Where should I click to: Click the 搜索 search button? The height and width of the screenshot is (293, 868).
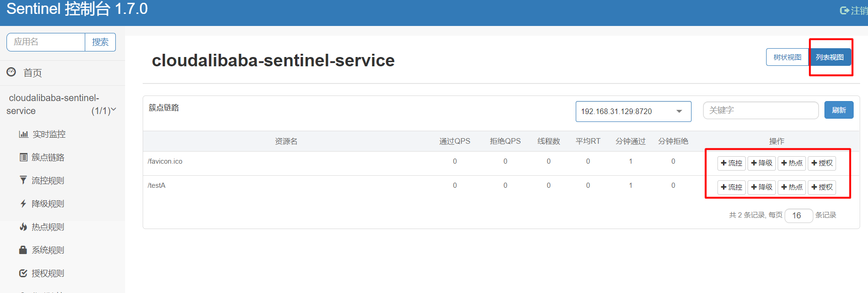coord(100,42)
